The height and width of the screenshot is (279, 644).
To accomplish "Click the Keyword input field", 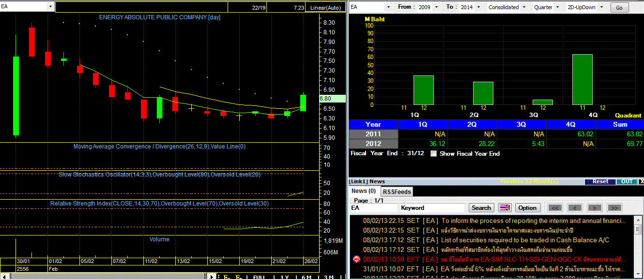I will (432, 208).
